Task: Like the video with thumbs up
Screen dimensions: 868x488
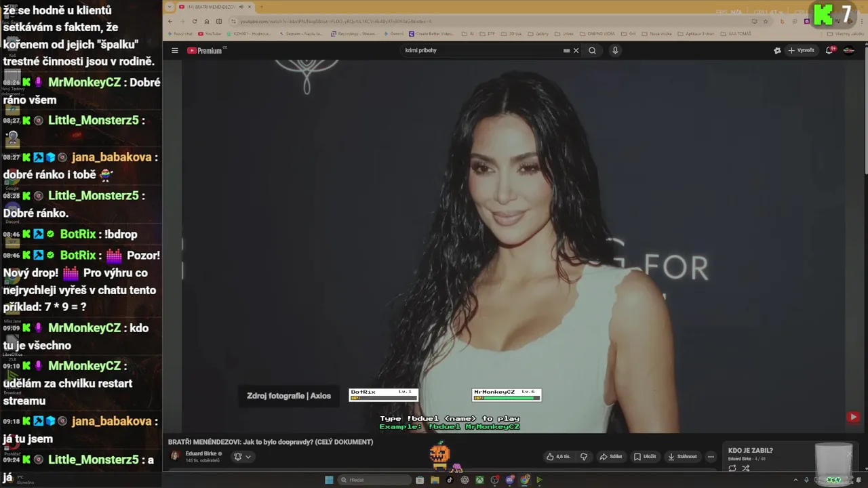Action: pos(559,457)
